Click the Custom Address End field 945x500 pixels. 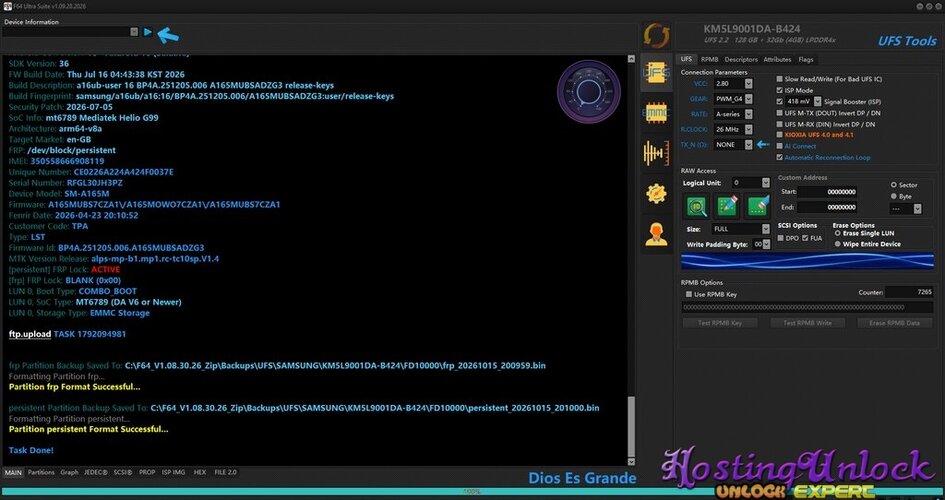827,207
